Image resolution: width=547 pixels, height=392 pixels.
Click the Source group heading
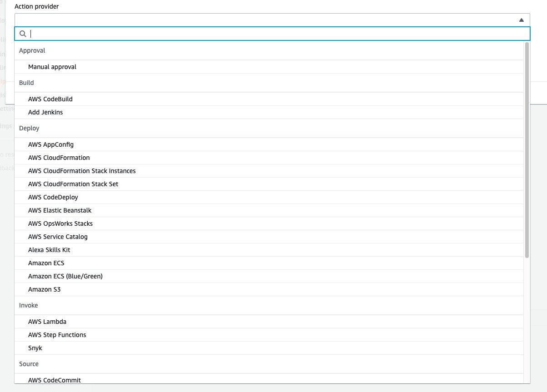pos(29,364)
